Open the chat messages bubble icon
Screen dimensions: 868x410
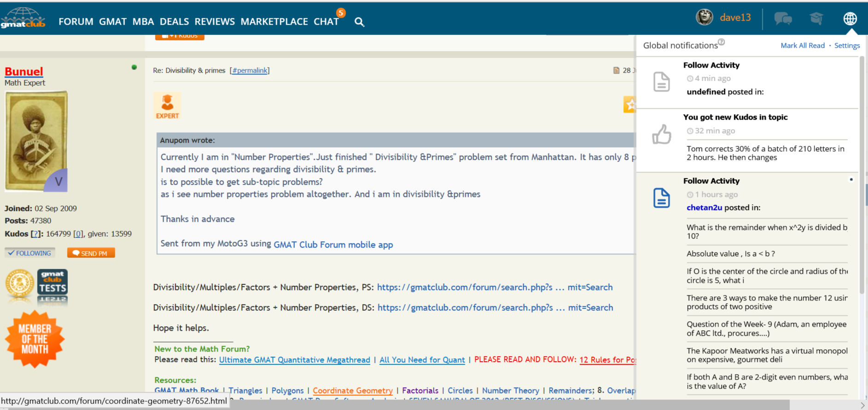click(x=783, y=18)
